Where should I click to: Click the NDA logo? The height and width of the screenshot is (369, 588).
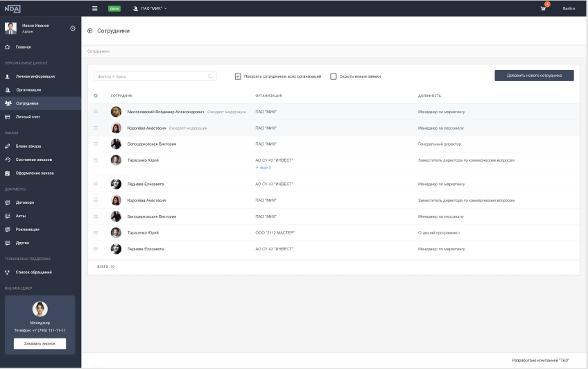[x=12, y=8]
